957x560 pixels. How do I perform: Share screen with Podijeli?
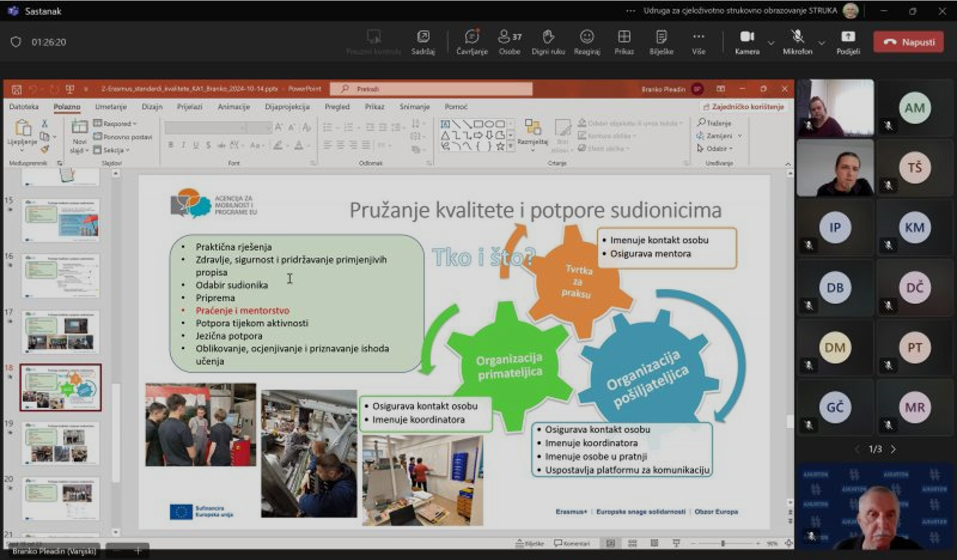848,42
